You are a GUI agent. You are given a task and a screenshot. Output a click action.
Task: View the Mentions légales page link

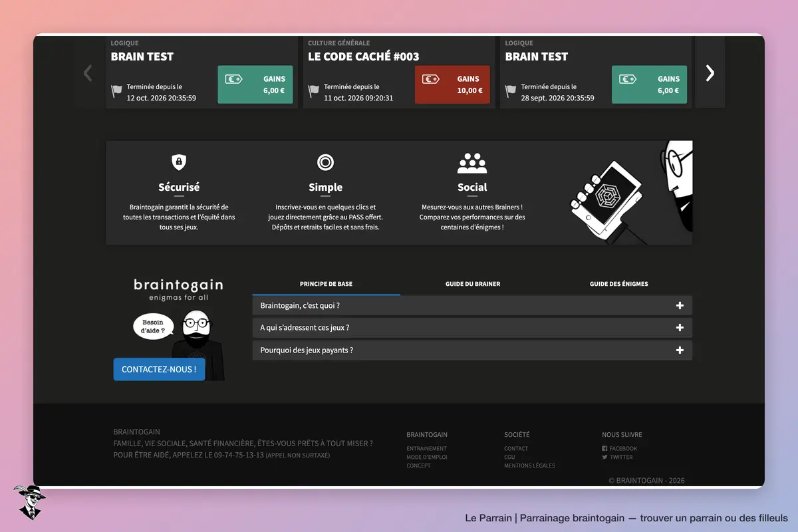click(x=529, y=466)
